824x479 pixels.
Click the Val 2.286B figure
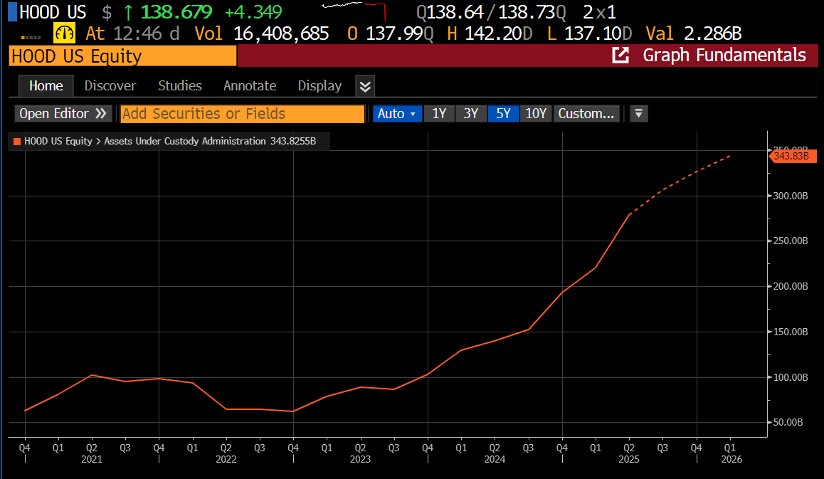(713, 34)
